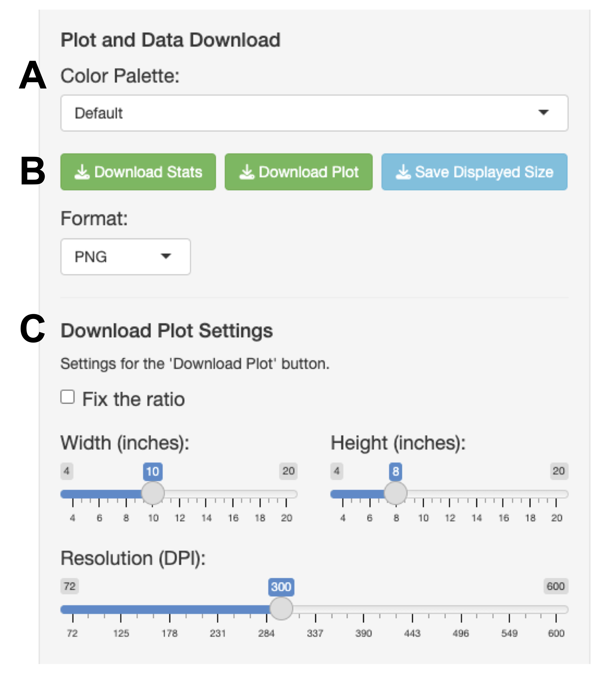Click the Color Palette dropdown arrow
This screenshot has height=678, width=616.
coord(543,112)
